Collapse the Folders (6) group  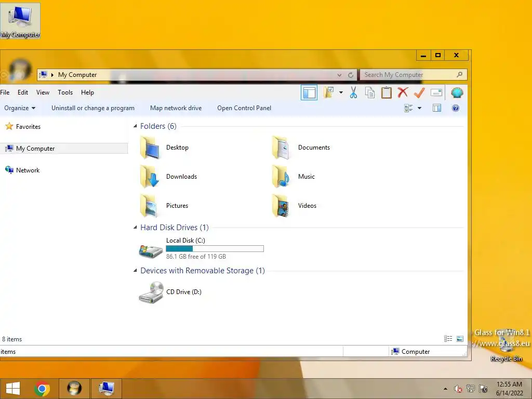coord(135,126)
